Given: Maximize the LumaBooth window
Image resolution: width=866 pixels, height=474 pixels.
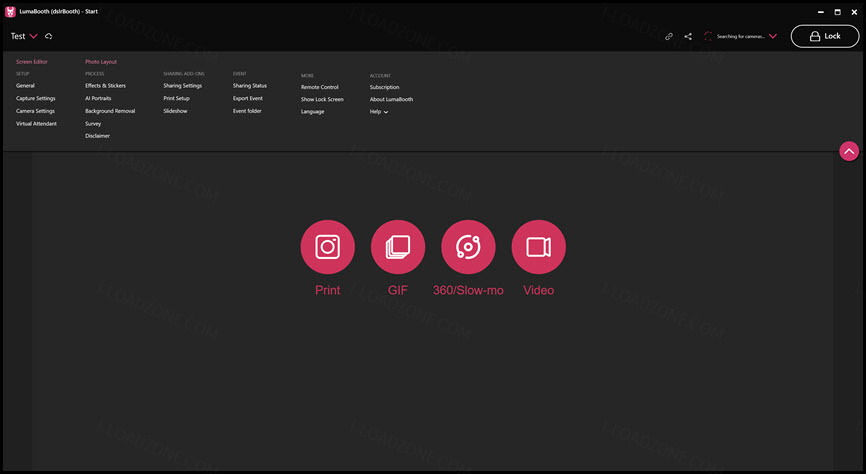Looking at the screenshot, I should pos(837,12).
